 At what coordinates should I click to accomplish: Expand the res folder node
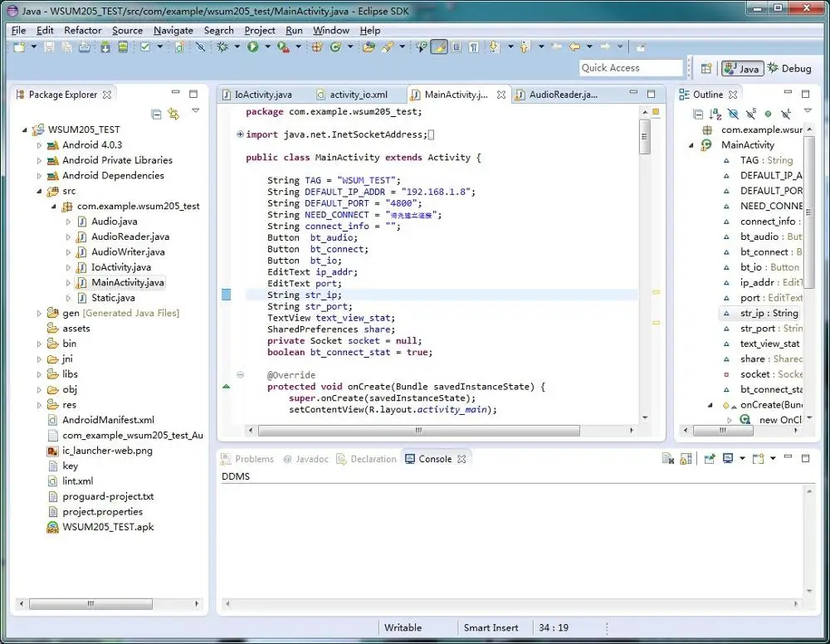click(39, 405)
